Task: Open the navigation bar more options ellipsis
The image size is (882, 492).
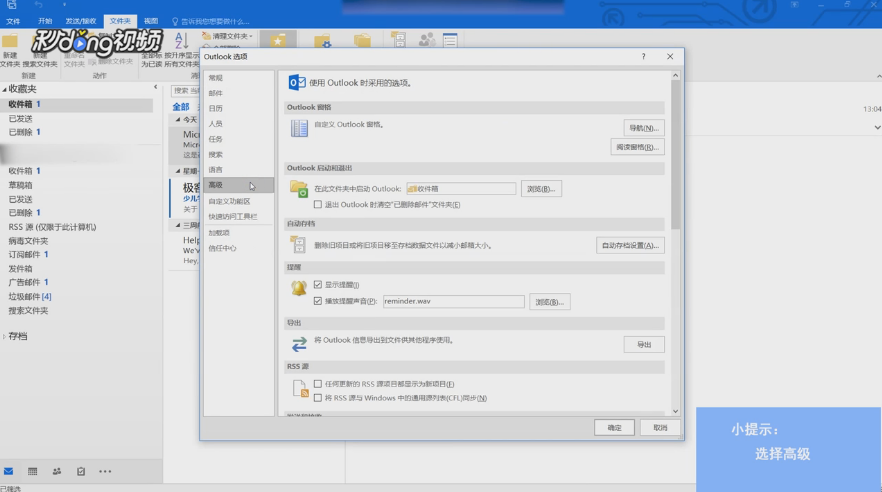Action: pos(105,471)
